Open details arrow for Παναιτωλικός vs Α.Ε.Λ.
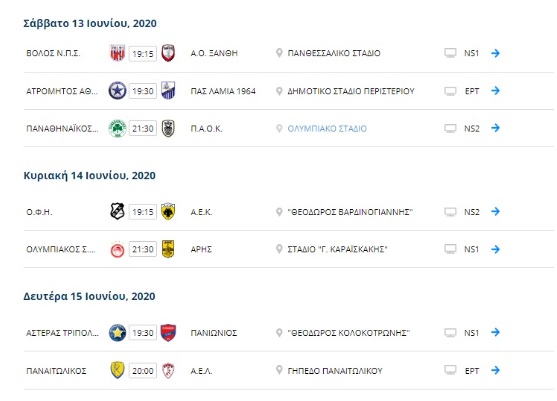 pyautogui.click(x=495, y=370)
